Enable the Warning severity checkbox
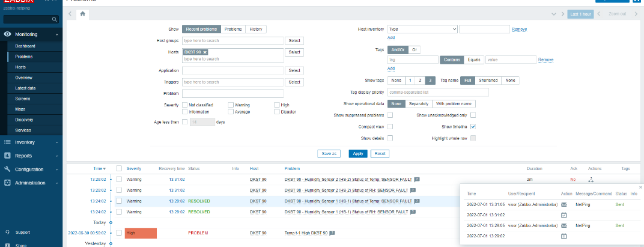 (x=231, y=105)
